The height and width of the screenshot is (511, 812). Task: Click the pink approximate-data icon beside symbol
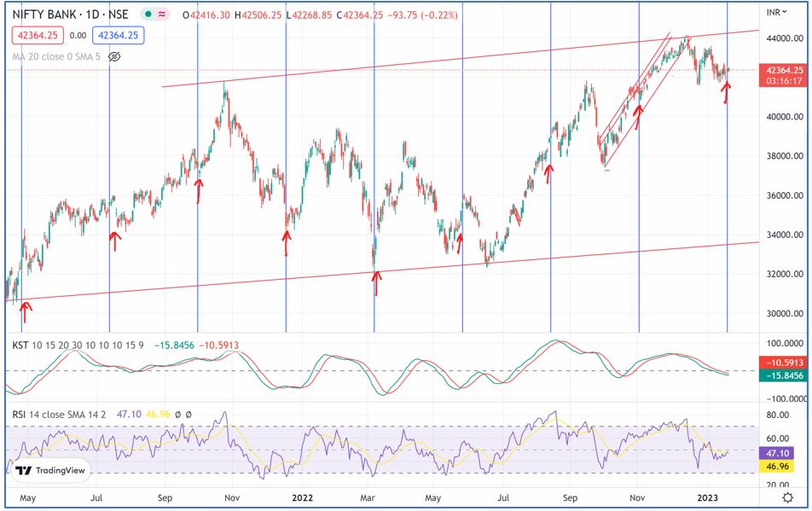(162, 15)
